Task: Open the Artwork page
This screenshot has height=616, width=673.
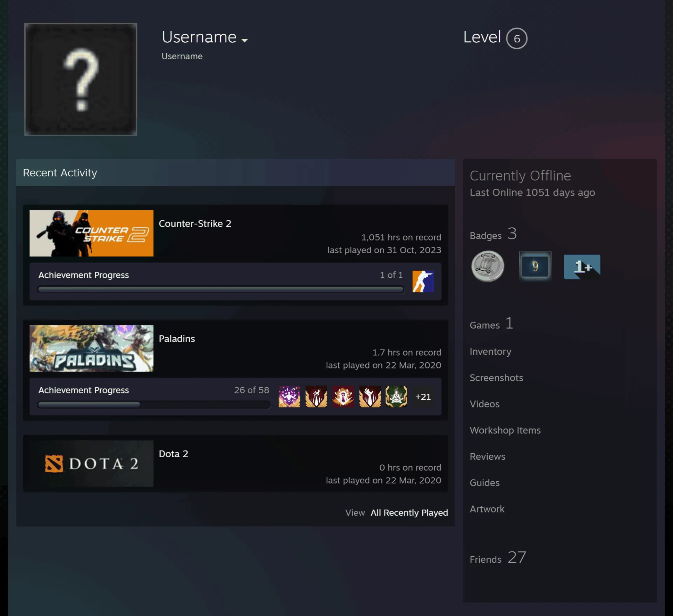Action: click(487, 509)
